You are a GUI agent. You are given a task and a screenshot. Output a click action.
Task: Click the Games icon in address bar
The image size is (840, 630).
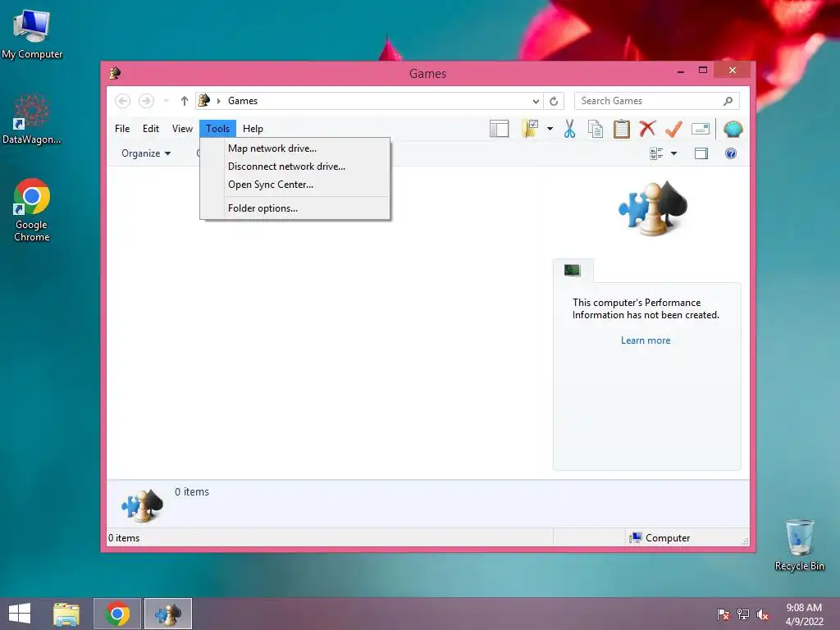204,100
